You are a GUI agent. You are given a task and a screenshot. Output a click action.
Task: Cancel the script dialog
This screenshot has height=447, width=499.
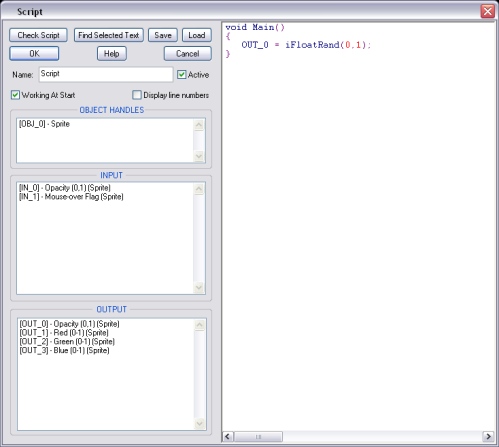pos(188,53)
